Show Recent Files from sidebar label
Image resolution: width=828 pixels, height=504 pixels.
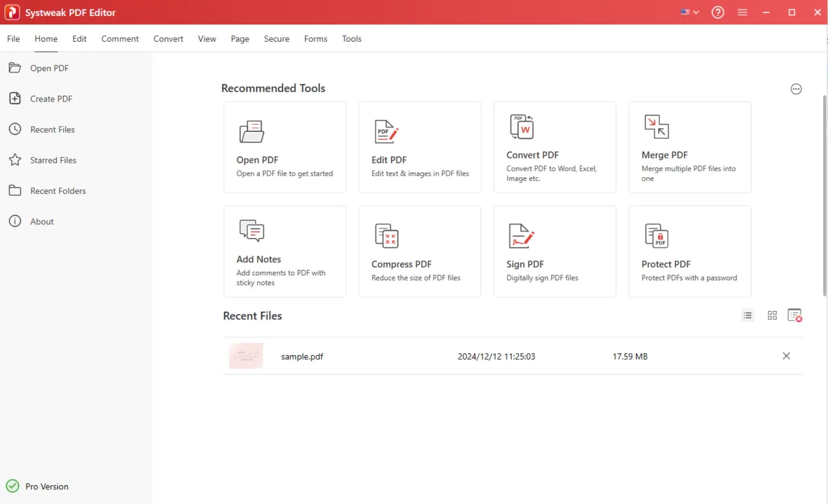click(x=53, y=130)
